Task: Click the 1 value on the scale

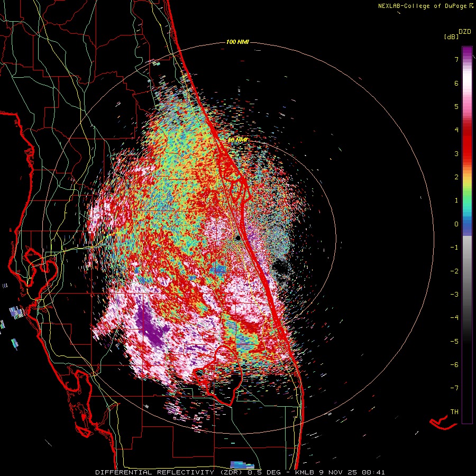Action: 456,200
